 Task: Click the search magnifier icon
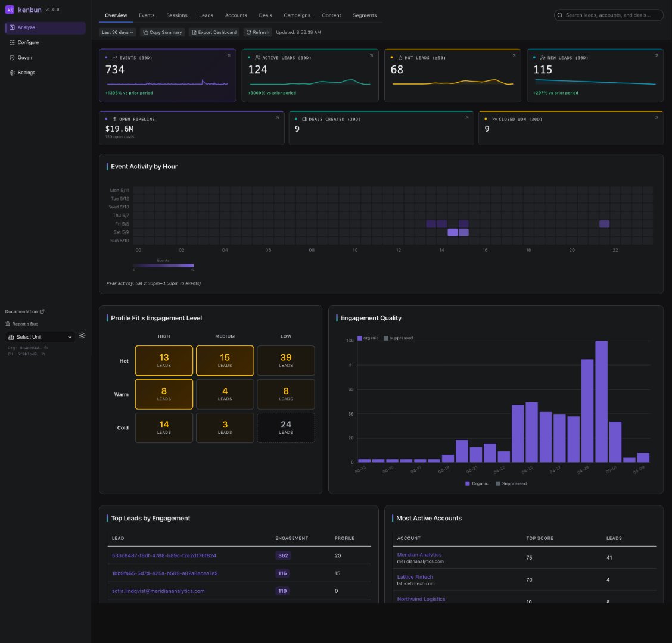(560, 15)
